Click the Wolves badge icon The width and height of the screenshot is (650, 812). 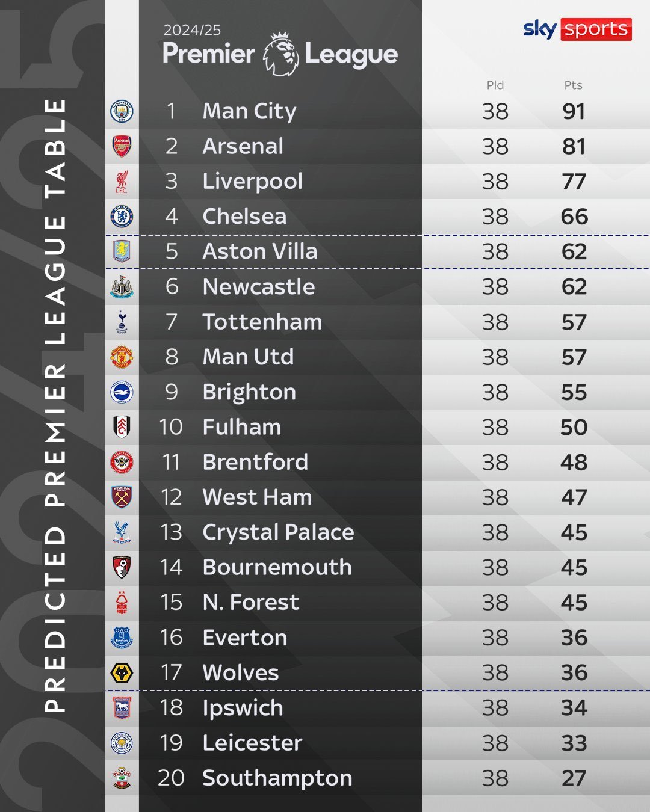tap(122, 672)
